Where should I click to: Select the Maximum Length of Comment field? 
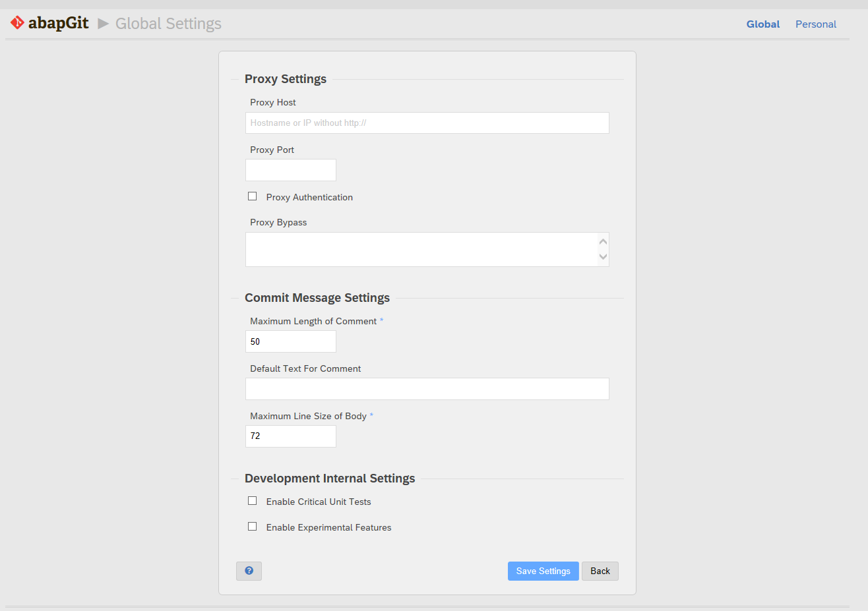click(x=291, y=341)
